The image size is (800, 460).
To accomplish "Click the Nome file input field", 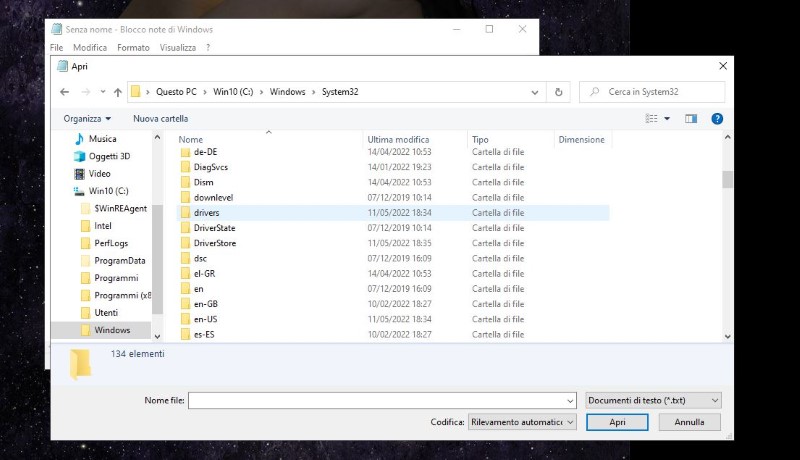I will click(380, 400).
